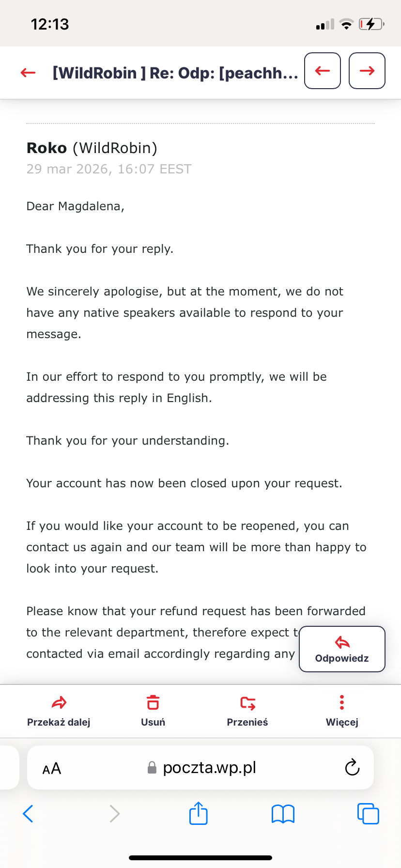Open Safari AA text size menu
Screen dimensions: 401x868
[x=52, y=768]
